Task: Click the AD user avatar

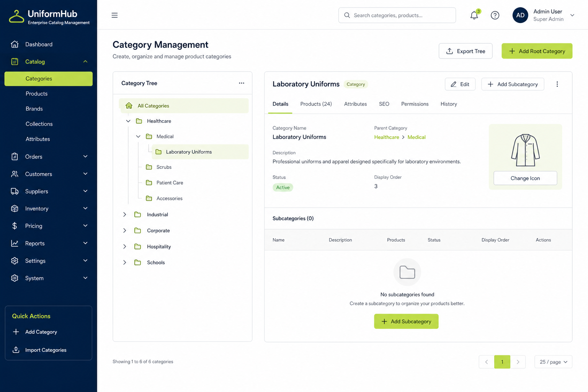Action: click(520, 15)
